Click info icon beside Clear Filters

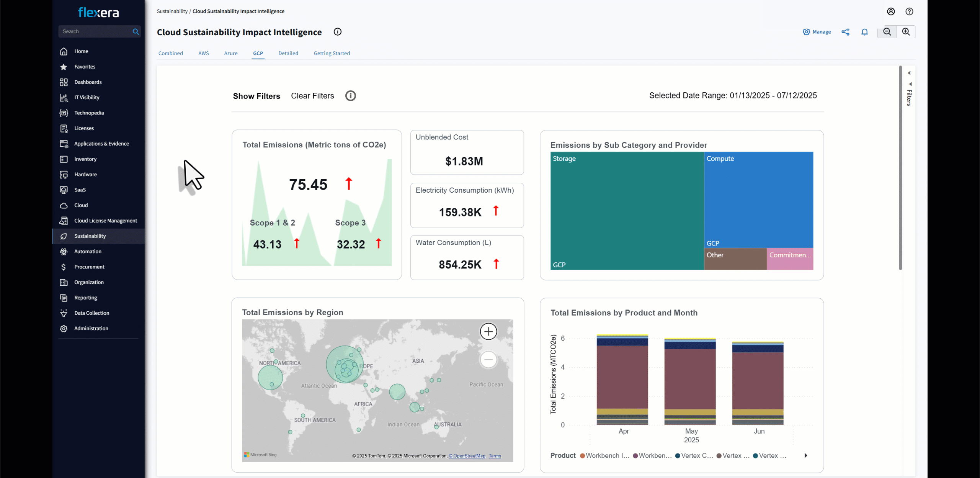(x=350, y=96)
